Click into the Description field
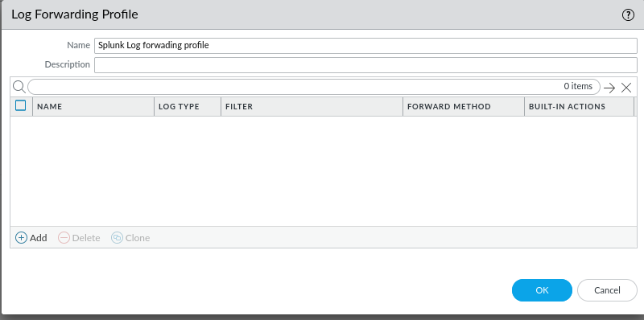Viewport: 644px width, 320px height. [x=365, y=65]
